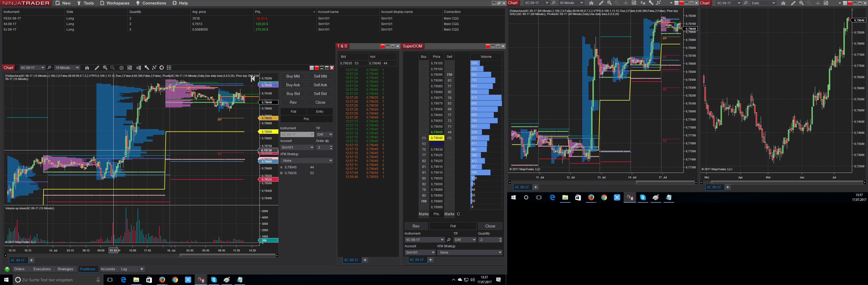868x285 pixels.
Task: Click the Buy Ask button
Action: 293,85
